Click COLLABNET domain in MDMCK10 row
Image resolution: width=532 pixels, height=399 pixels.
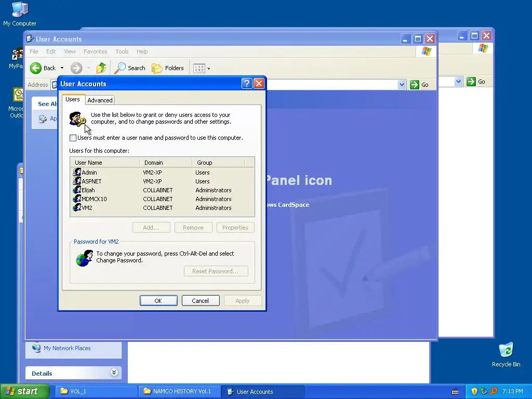pyautogui.click(x=158, y=199)
